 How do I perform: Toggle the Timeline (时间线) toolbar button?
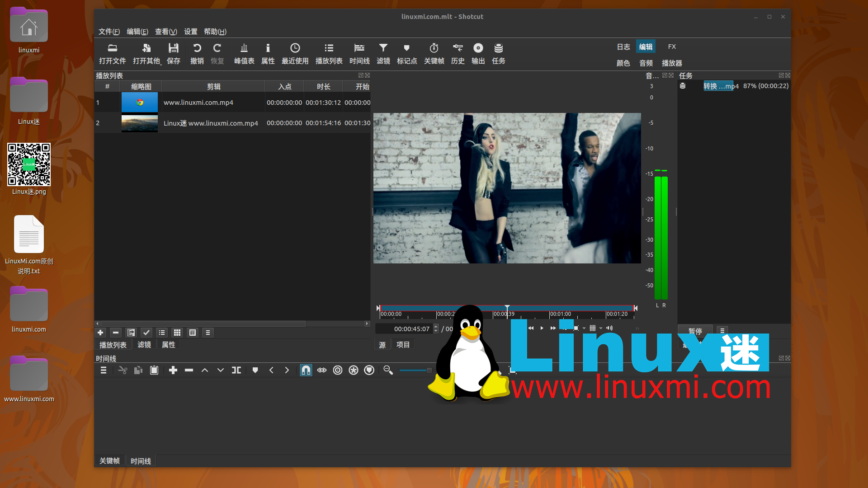pos(359,54)
